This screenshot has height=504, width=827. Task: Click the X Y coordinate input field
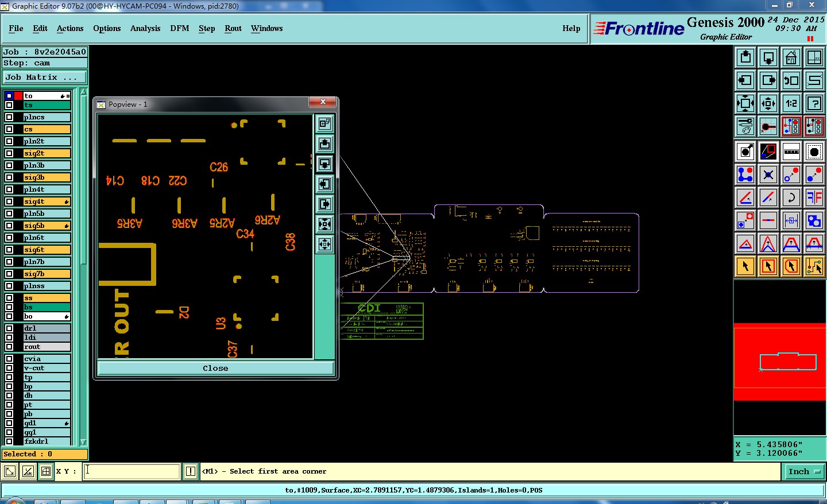(x=132, y=471)
